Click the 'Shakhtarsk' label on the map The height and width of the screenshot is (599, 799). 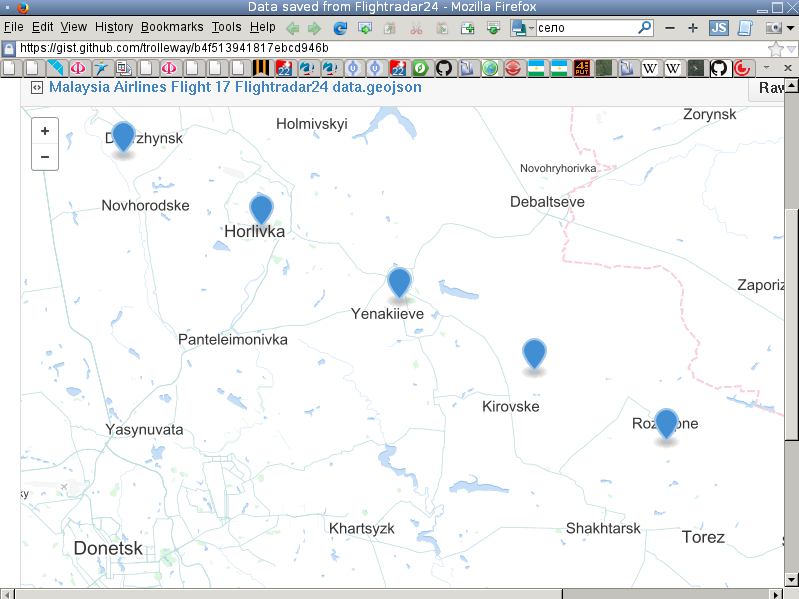coord(603,528)
